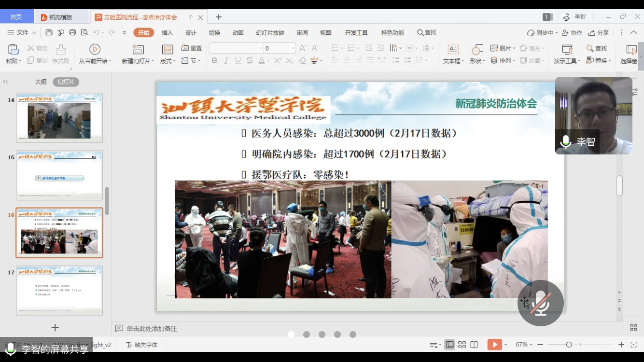This screenshot has width=644, height=362.
Task: Click the 文本框 text box icon
Action: point(453,50)
